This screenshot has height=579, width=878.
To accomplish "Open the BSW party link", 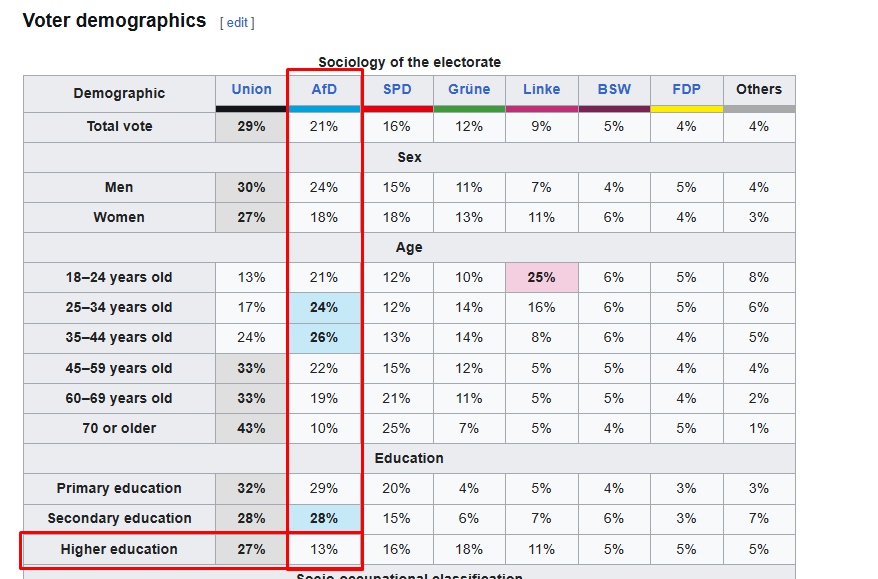I will click(x=614, y=89).
